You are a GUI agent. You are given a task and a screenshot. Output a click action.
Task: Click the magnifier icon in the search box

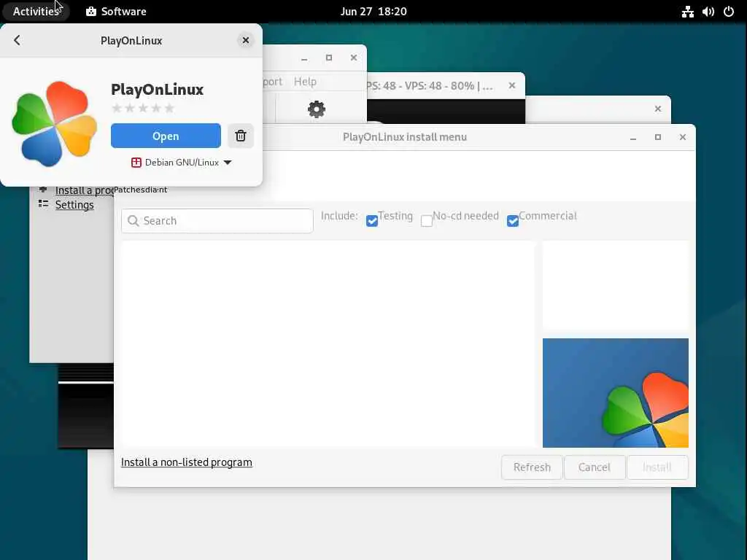(x=133, y=220)
